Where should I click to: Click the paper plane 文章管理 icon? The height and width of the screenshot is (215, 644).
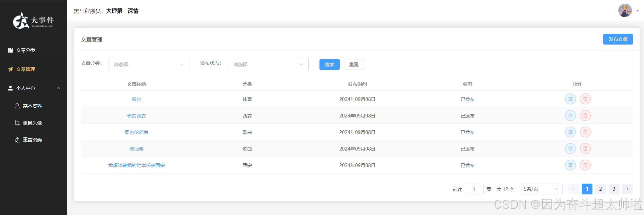click(10, 69)
